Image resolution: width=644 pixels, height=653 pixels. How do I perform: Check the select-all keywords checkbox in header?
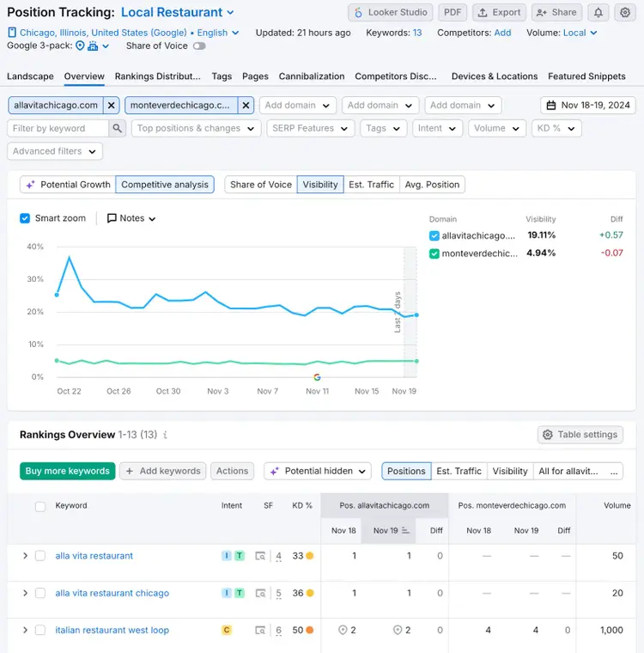tap(40, 506)
